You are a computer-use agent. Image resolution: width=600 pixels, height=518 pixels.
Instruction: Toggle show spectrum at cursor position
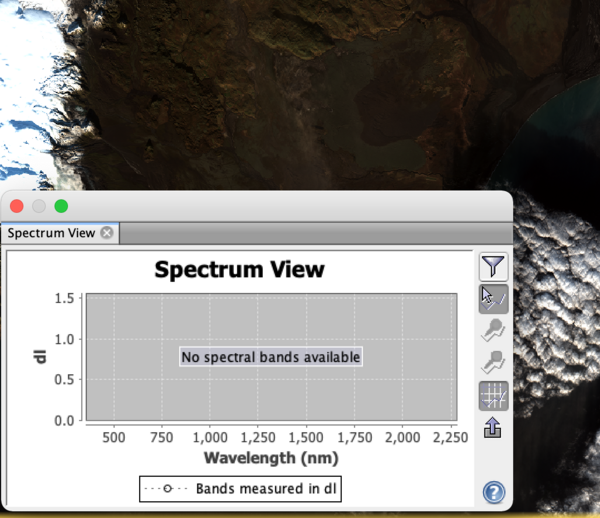pos(494,298)
